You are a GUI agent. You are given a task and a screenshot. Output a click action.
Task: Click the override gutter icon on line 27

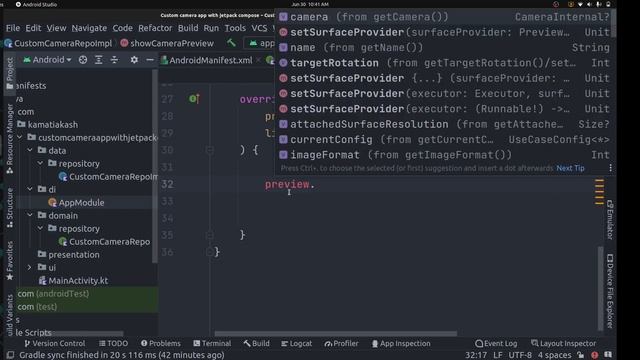click(x=194, y=99)
